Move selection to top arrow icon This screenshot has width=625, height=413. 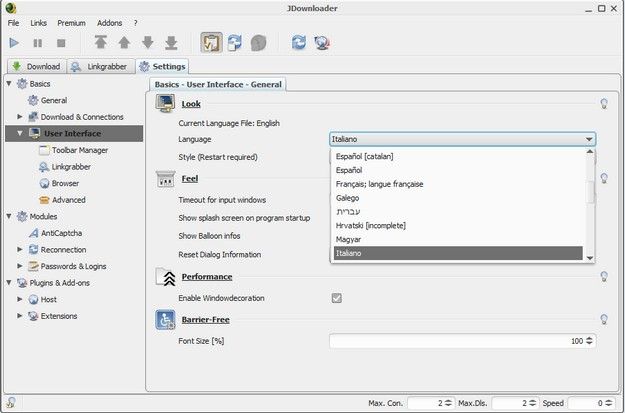tap(101, 42)
